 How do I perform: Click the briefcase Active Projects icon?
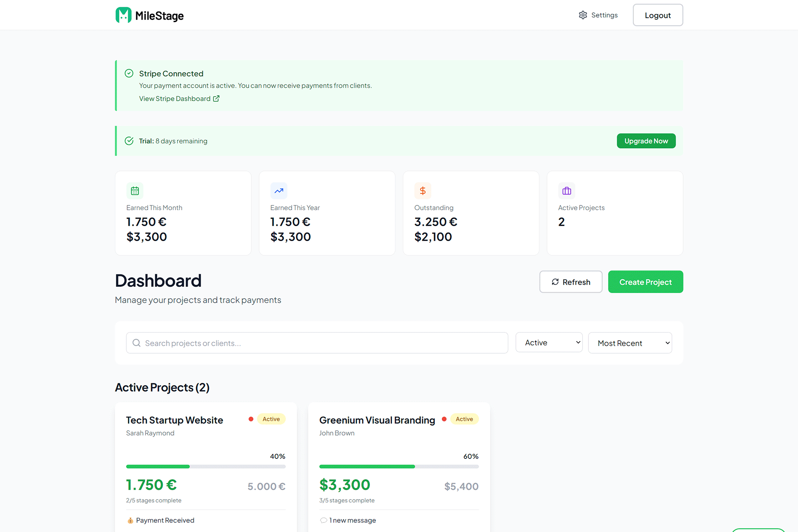coord(566,191)
